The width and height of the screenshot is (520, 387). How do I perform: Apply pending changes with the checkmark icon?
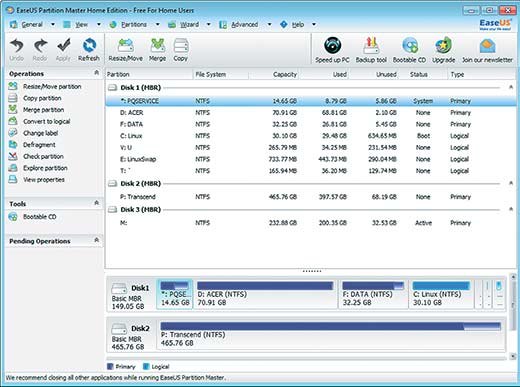[63, 49]
